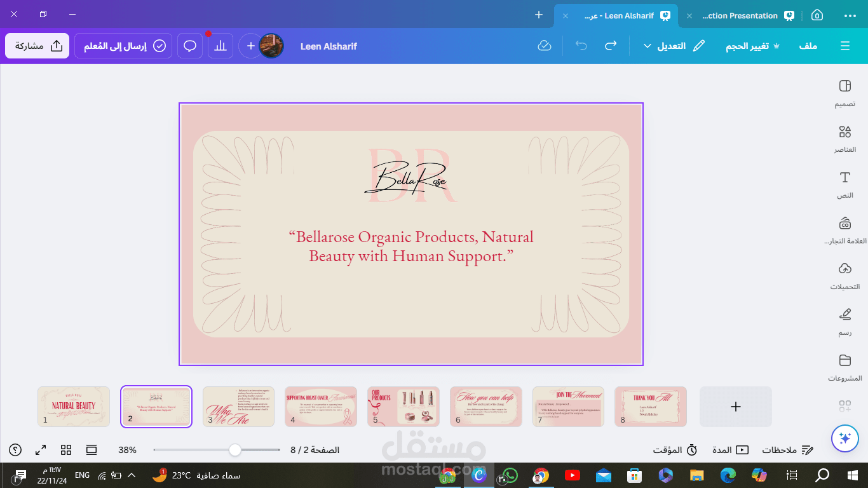Open the three-dots more options menu
This screenshot has height=488, width=868.
850,15
